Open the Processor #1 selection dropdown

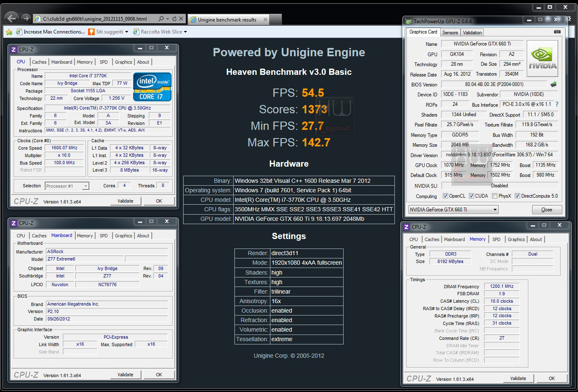coord(67,186)
